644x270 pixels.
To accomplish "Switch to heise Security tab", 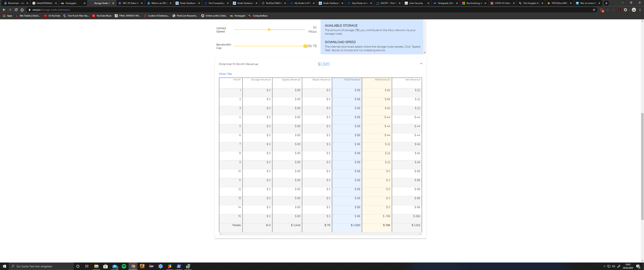I will pyautogui.click(x=416, y=3).
